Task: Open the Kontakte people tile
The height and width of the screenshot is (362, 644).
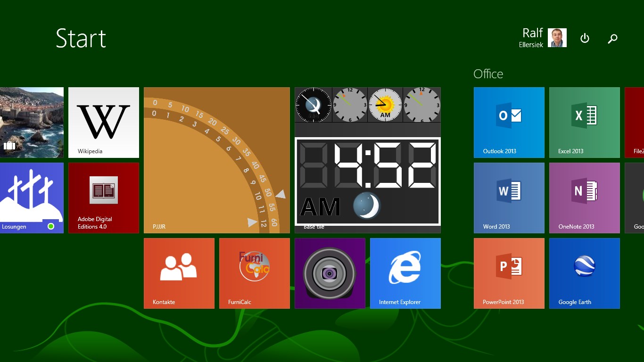Action: point(179,273)
